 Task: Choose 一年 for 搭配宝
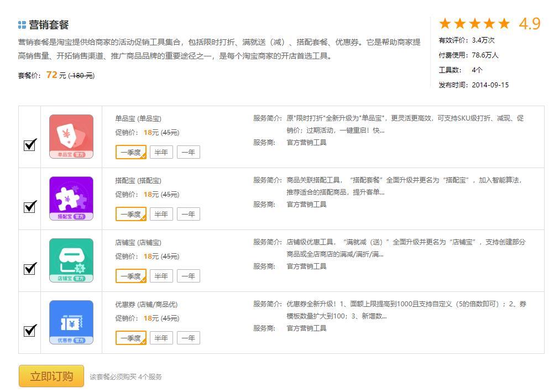[x=189, y=214]
